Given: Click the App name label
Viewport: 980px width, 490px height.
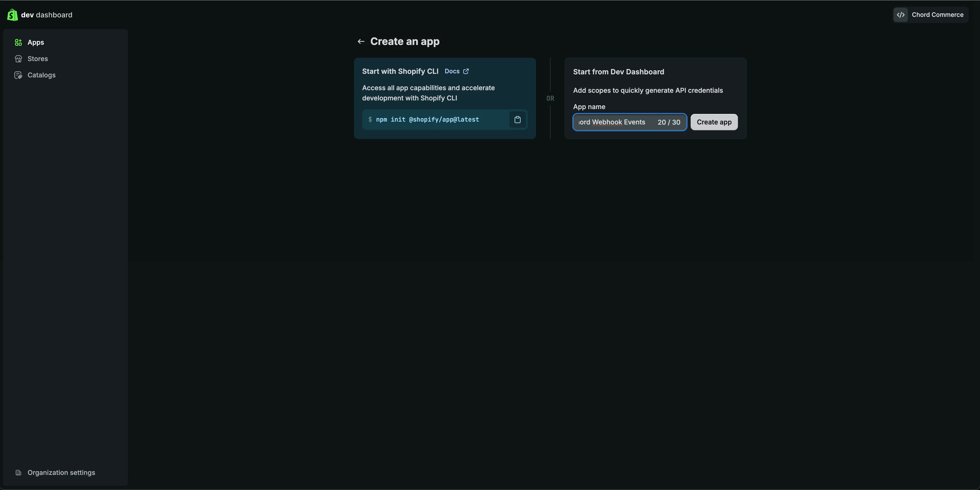Looking at the screenshot, I should pos(589,107).
